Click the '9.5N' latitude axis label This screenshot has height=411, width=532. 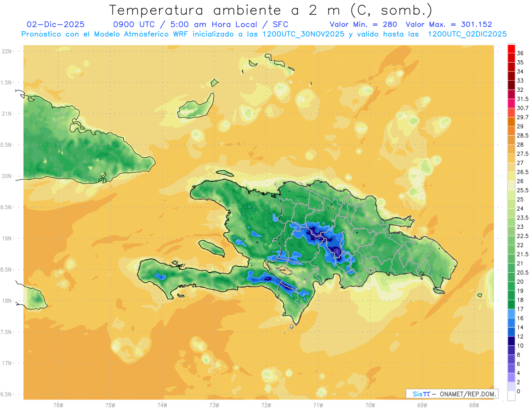click(6, 207)
